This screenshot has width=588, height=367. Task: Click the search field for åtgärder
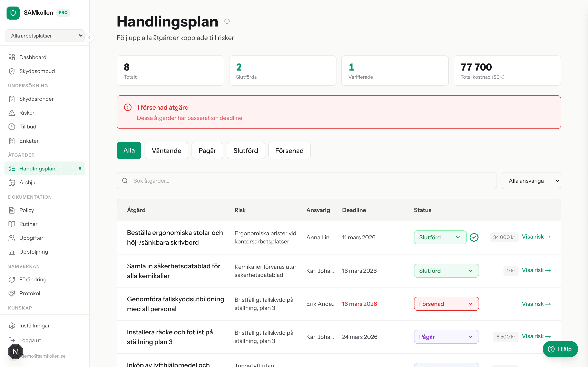(243, 181)
